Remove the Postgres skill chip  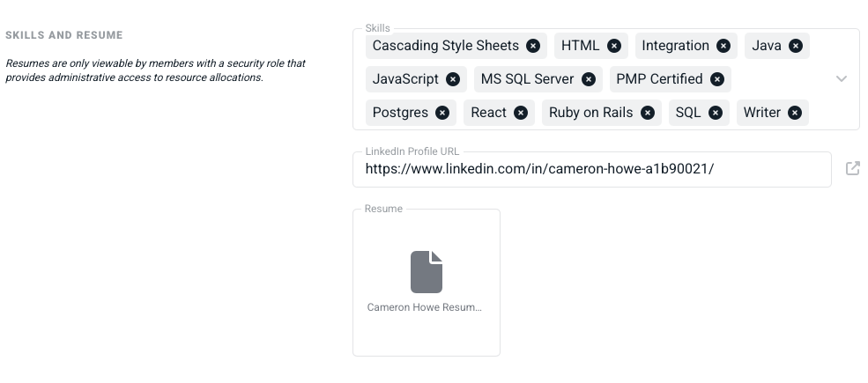442,113
